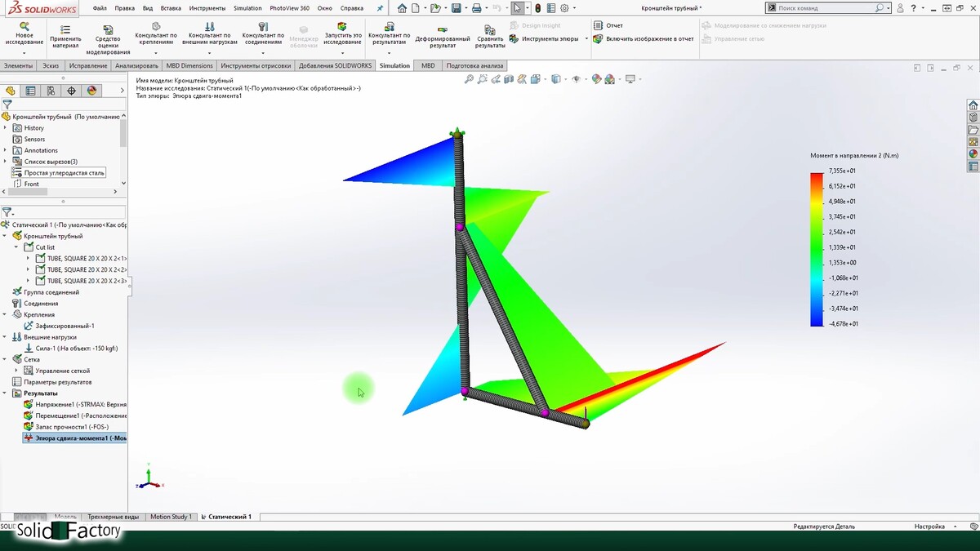Open the DisplayManager color sphere tab
The width and height of the screenshot is (980, 551).
91,91
